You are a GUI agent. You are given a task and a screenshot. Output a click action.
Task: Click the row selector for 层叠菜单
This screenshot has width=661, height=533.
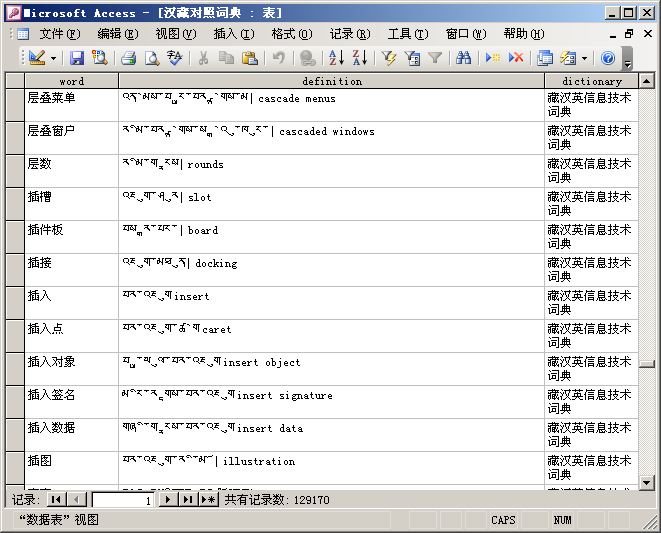click(x=15, y=105)
